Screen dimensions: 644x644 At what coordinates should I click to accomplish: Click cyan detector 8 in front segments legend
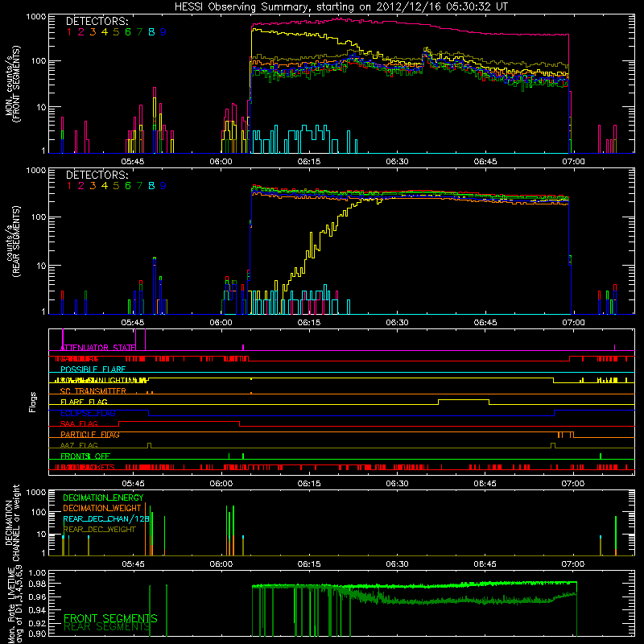click(x=151, y=32)
